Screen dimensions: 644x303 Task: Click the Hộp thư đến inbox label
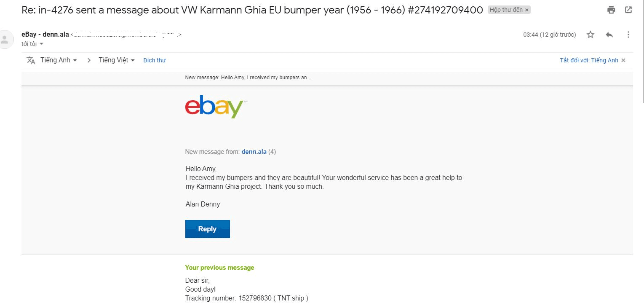506,10
